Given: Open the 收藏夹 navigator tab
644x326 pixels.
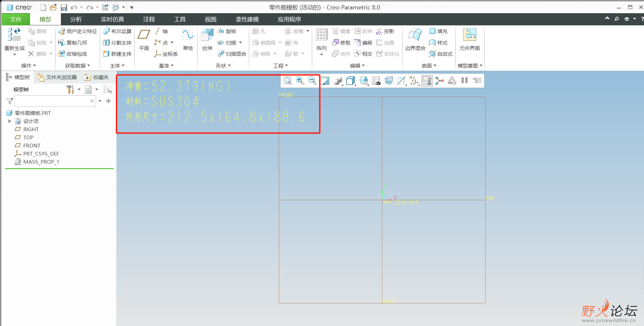Looking at the screenshot, I should [96, 77].
